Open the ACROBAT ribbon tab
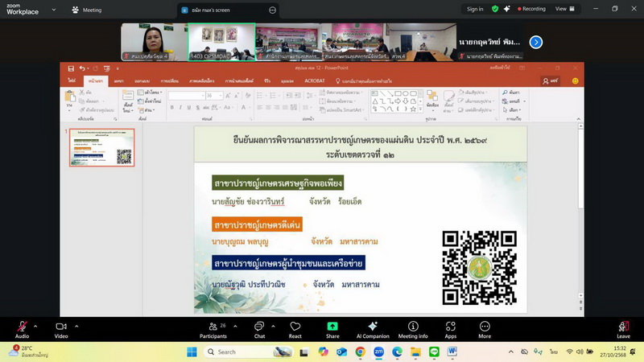The image size is (644, 362). click(315, 81)
